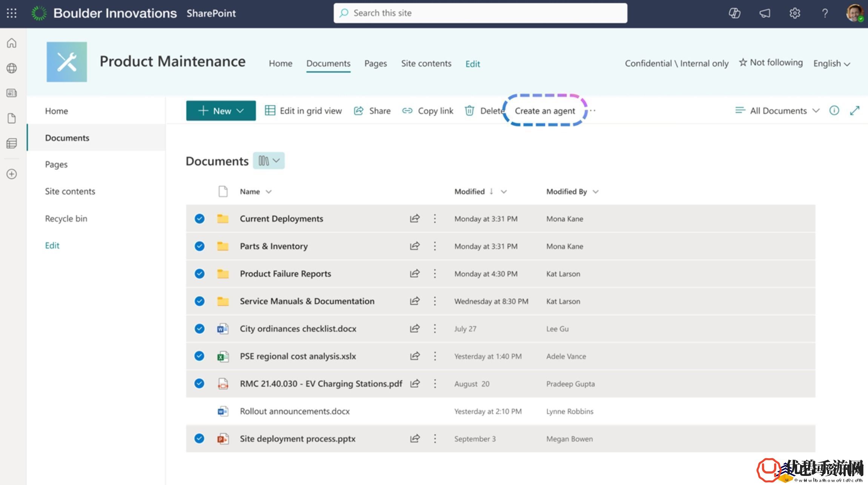Expand the Modified column sort dropdown
Viewport: 868px width, 485px height.
[504, 191]
